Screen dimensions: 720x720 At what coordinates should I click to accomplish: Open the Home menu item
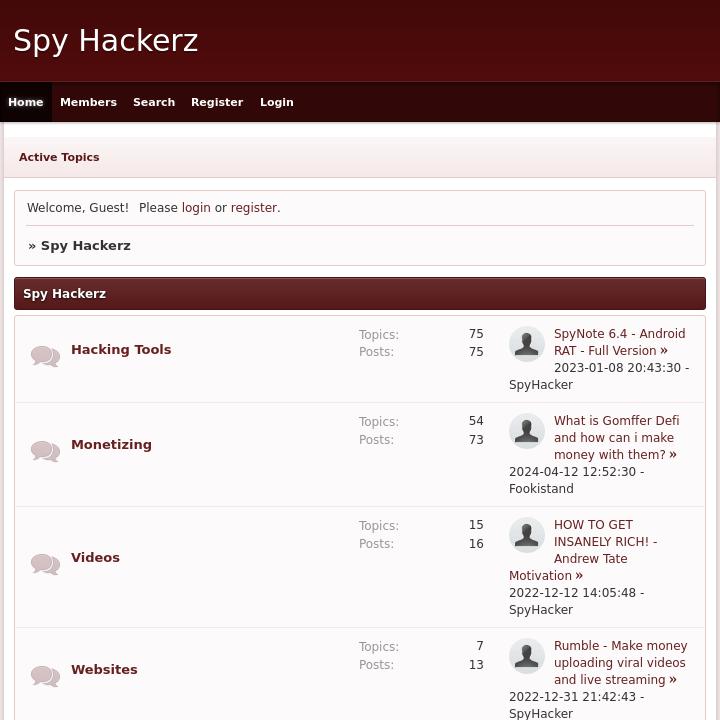[26, 102]
